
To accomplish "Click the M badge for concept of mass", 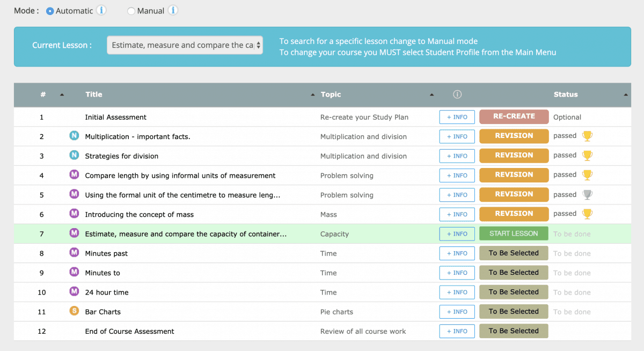I will click(74, 214).
